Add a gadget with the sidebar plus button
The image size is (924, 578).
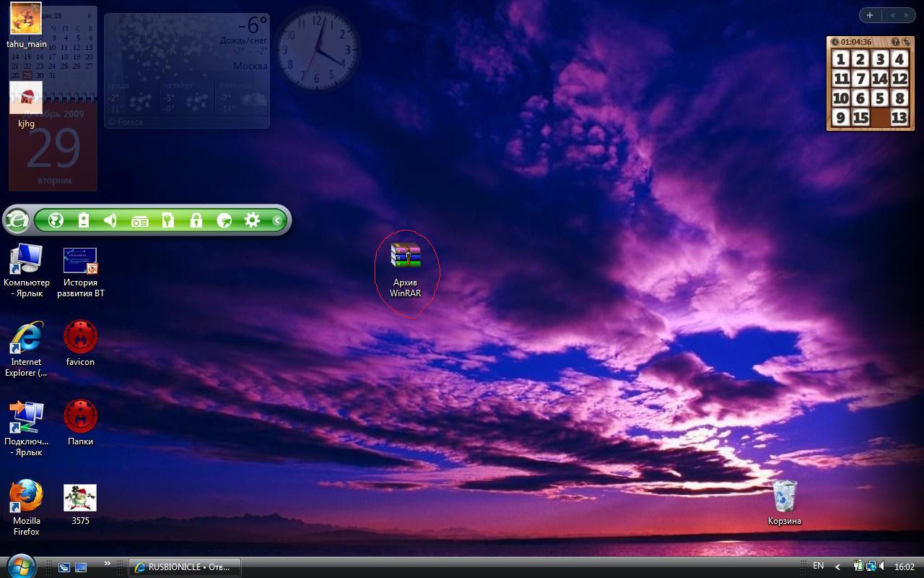tap(870, 15)
